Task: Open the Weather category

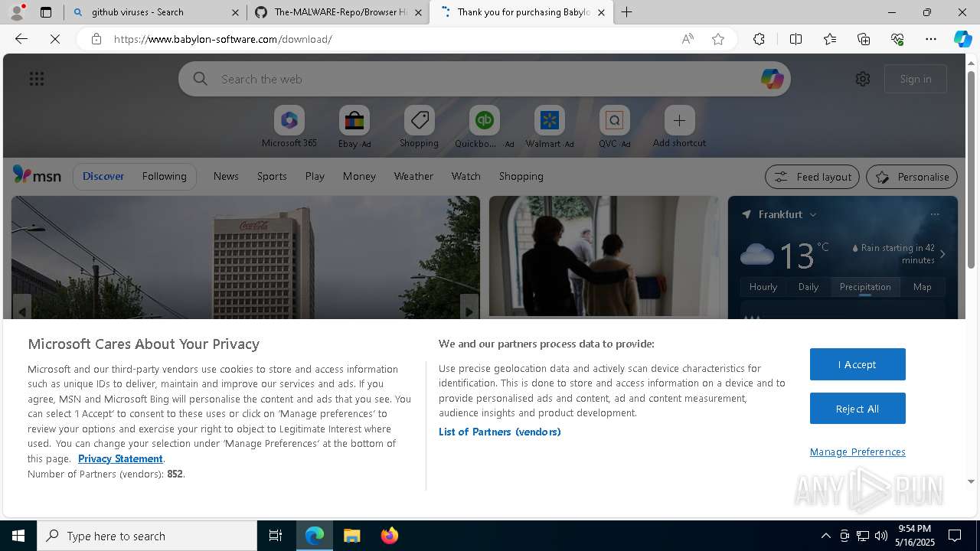Action: pyautogui.click(x=413, y=176)
